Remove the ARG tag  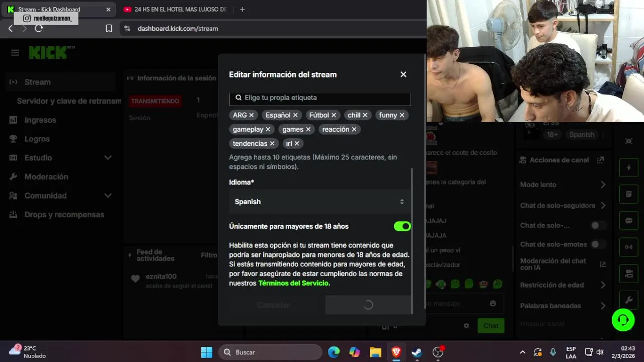pos(251,115)
